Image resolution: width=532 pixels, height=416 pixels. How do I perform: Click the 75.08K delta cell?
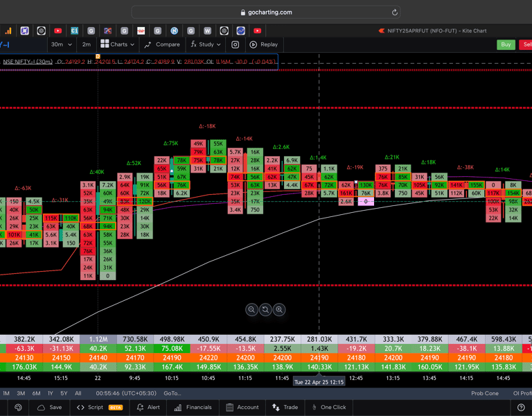(x=172, y=349)
